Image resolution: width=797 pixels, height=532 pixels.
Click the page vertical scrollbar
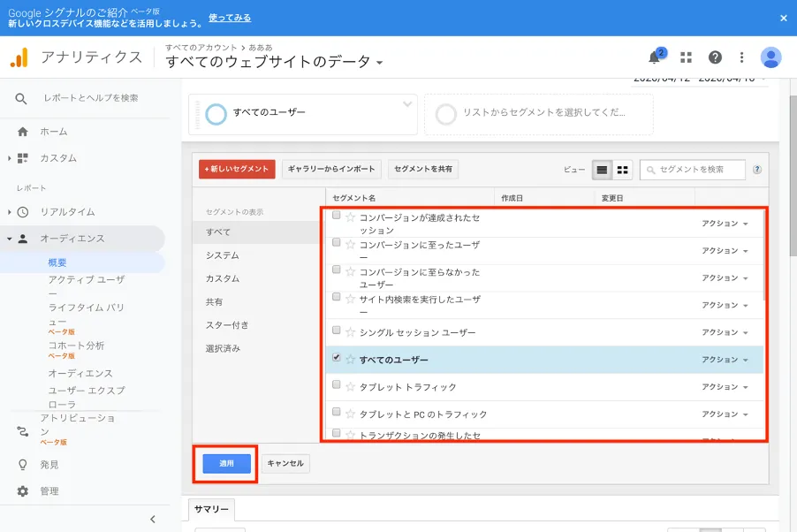[793, 175]
